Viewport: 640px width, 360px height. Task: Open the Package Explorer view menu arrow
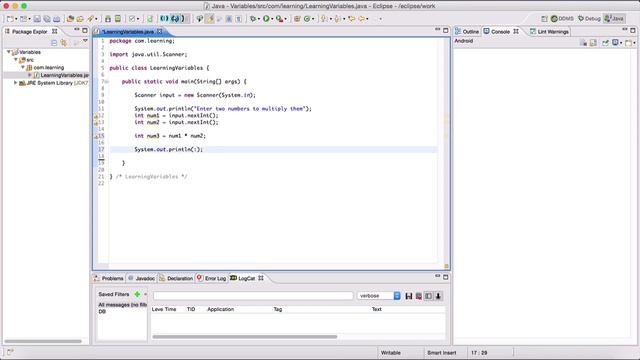click(85, 41)
